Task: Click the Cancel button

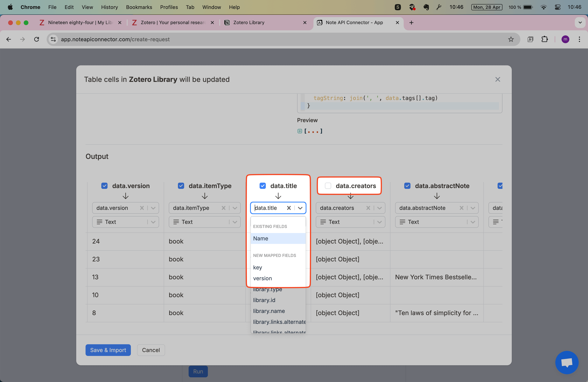Action: pos(151,350)
